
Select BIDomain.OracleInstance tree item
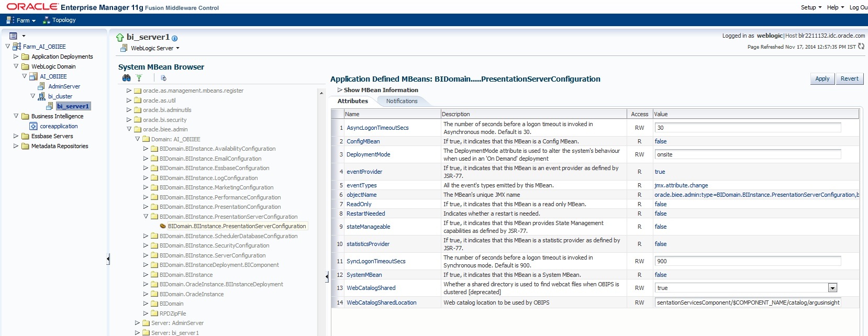click(192, 294)
